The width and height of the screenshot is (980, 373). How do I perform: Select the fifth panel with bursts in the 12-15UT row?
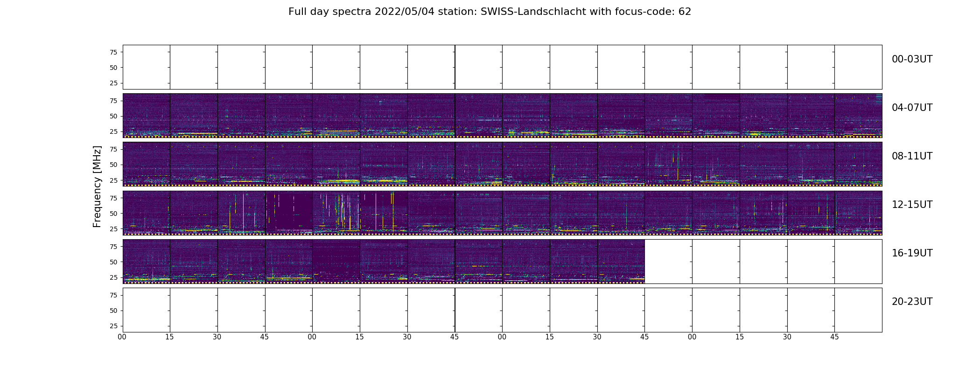click(336, 213)
